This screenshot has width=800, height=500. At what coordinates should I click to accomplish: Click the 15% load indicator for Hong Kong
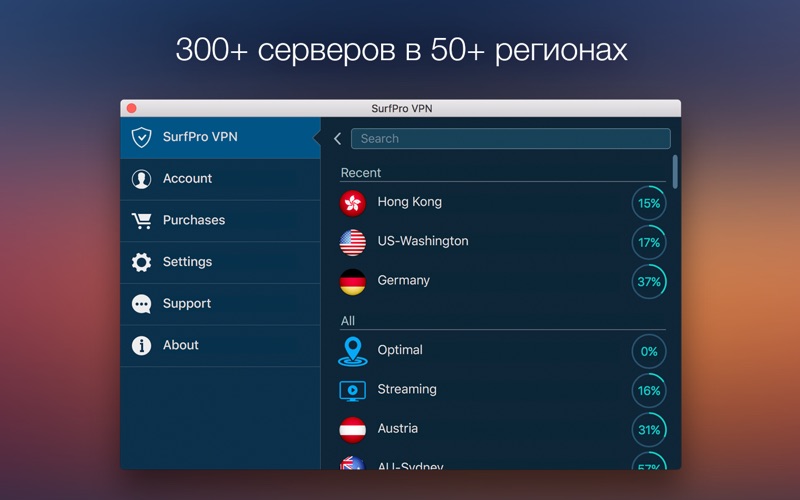coord(649,203)
